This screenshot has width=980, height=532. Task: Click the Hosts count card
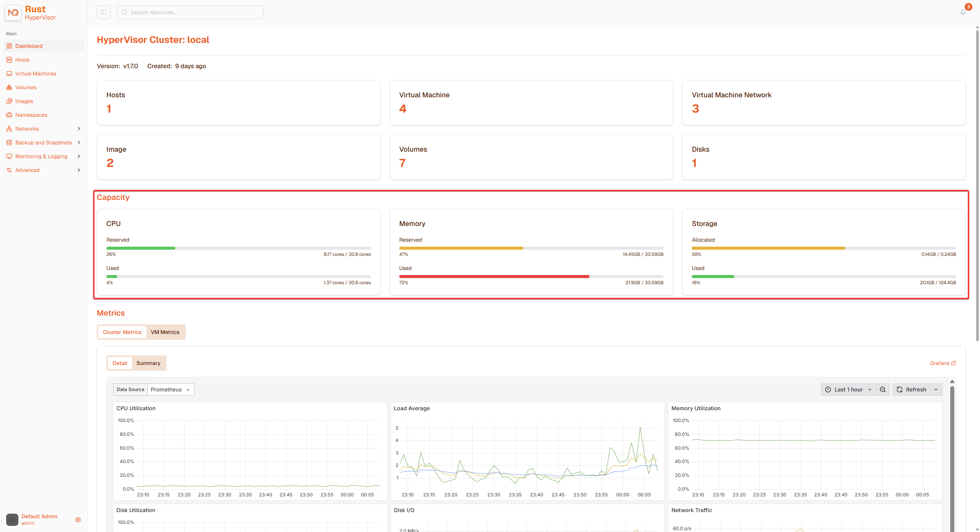pyautogui.click(x=238, y=103)
